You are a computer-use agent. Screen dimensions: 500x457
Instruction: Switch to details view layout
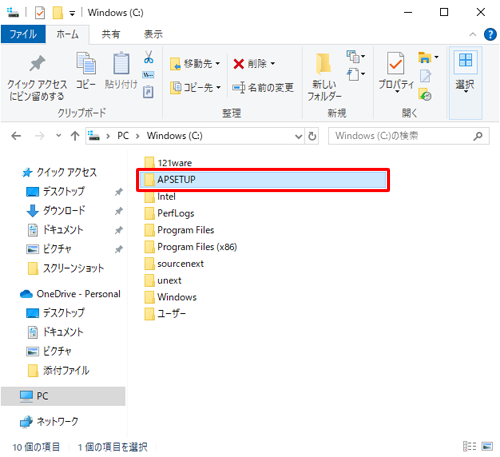[x=470, y=446]
